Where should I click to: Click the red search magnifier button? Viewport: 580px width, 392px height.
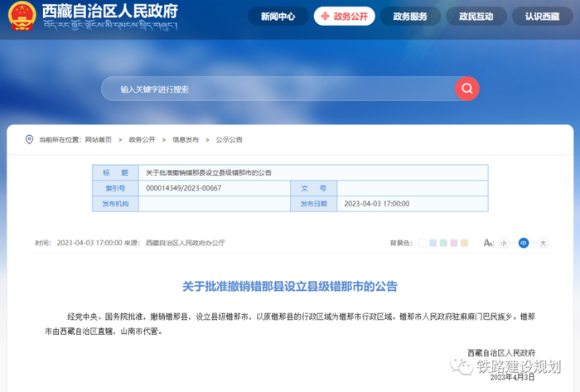coord(466,89)
